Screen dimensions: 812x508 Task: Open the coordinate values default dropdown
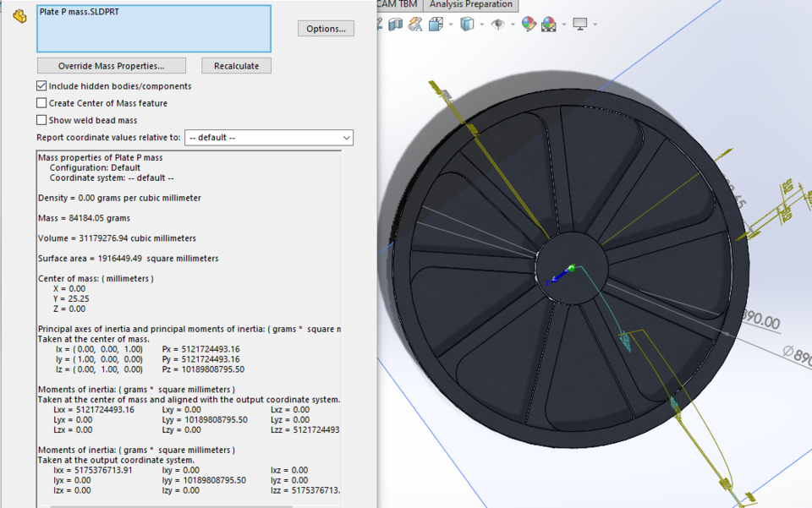click(x=268, y=137)
